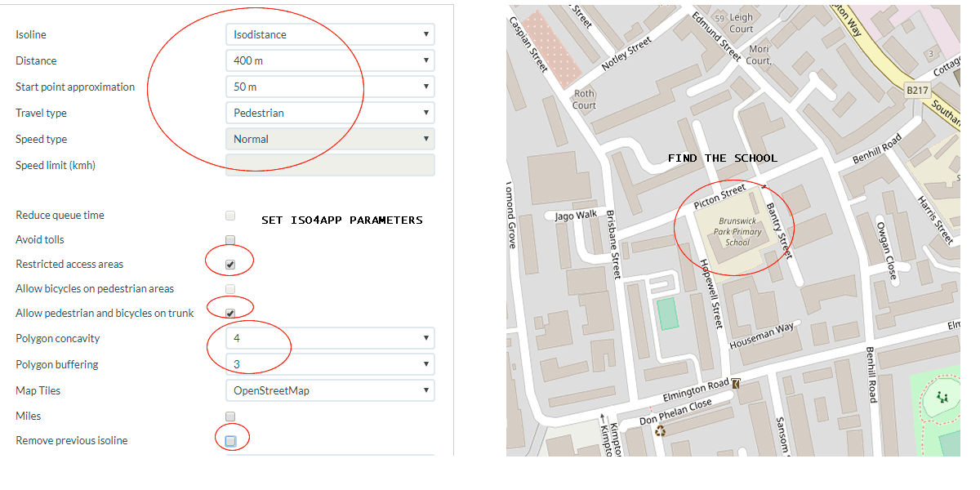This screenshot has width=980, height=490.
Task: Open the Isoline type dropdown
Action: [330, 34]
